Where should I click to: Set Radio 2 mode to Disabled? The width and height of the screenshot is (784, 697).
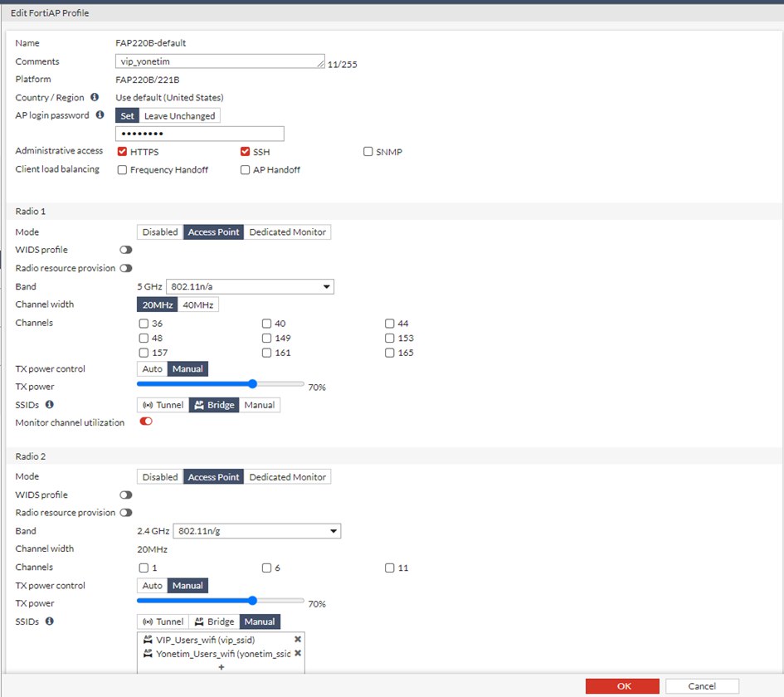159,476
